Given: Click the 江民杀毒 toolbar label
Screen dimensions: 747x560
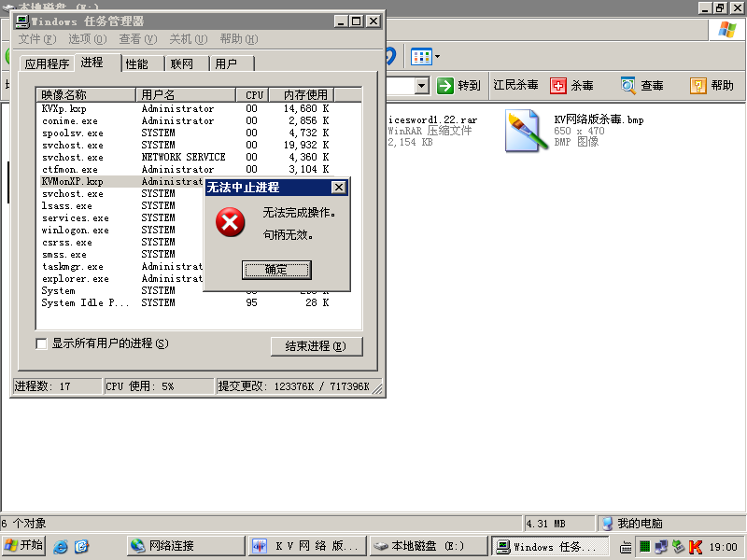Looking at the screenshot, I should pyautogui.click(x=515, y=85).
